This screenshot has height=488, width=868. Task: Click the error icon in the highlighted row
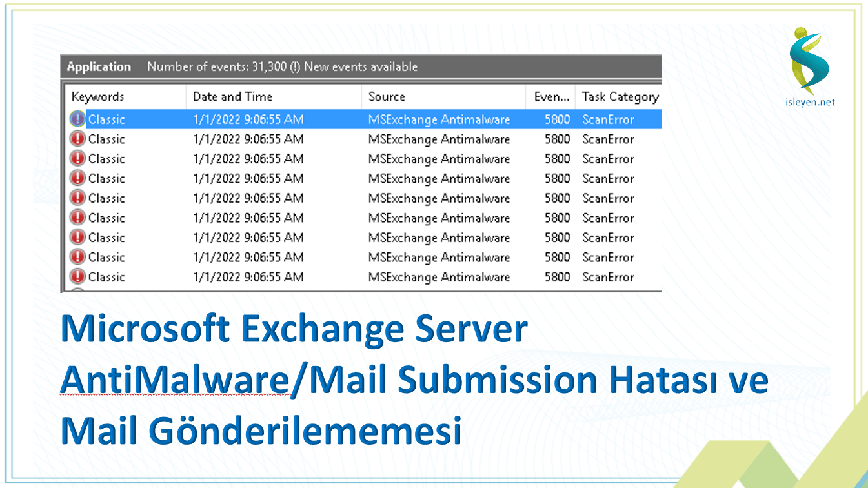coord(77,119)
